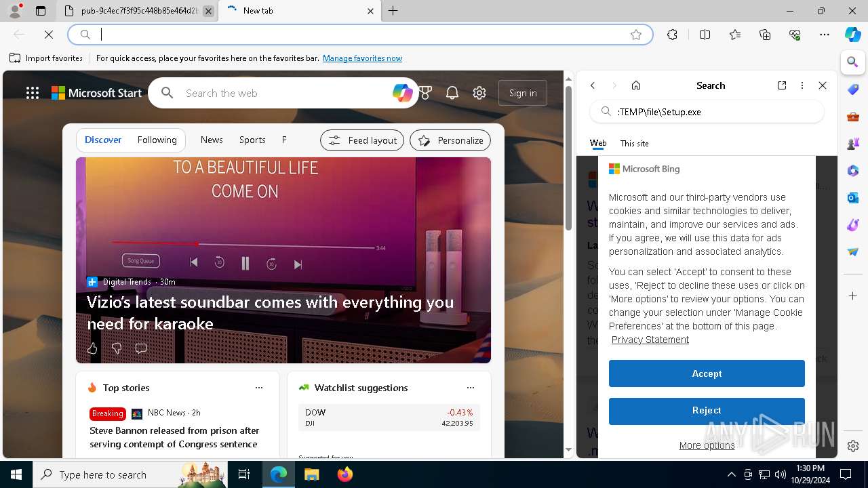The image size is (868, 488).
Task: Select the Discover feed tab
Action: click(103, 140)
